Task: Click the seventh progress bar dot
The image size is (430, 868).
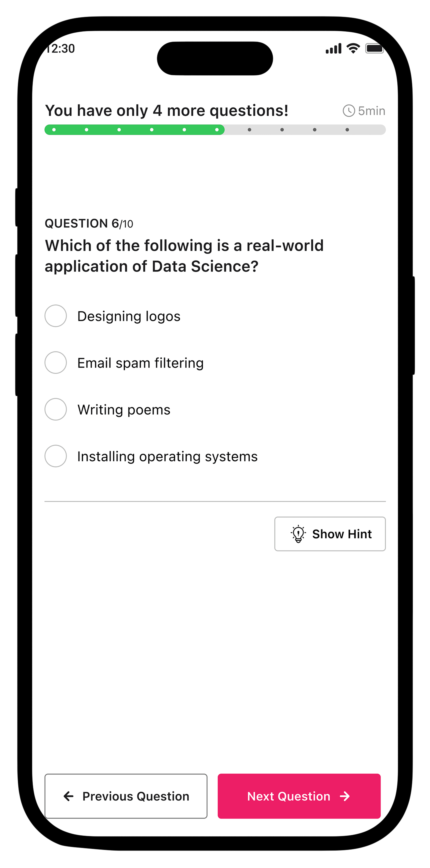Action: pyautogui.click(x=249, y=130)
